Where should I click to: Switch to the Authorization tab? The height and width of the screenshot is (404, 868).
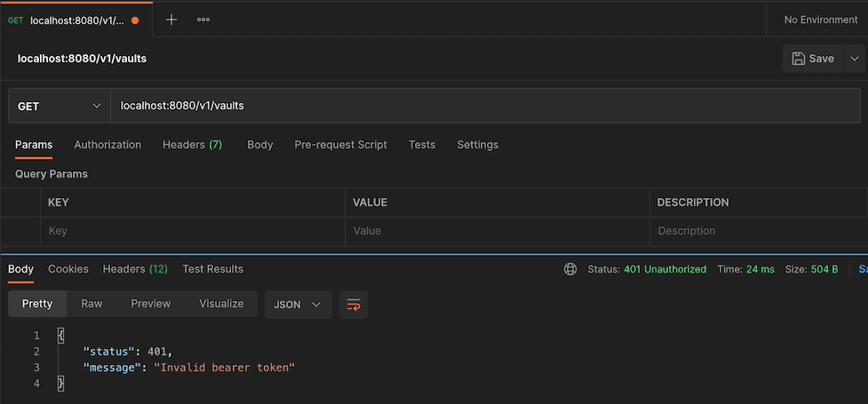click(x=108, y=145)
